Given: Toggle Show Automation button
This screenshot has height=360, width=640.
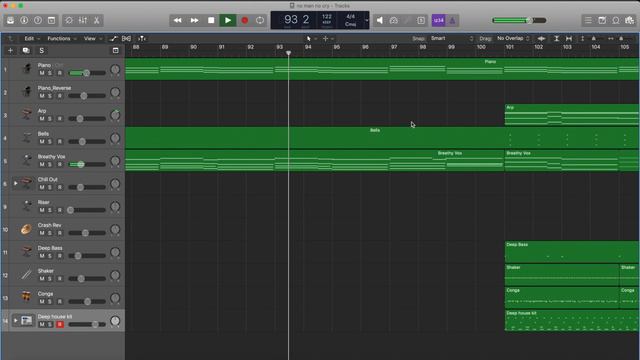Looking at the screenshot, I should coord(113,38).
